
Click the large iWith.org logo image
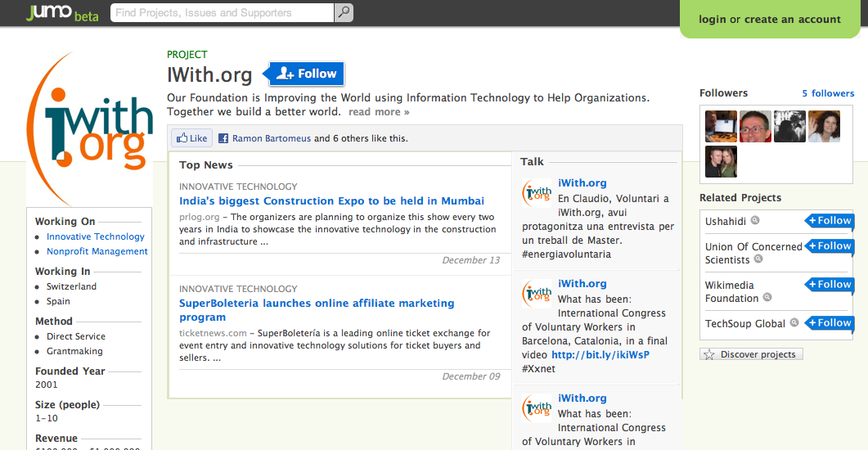tap(90, 128)
